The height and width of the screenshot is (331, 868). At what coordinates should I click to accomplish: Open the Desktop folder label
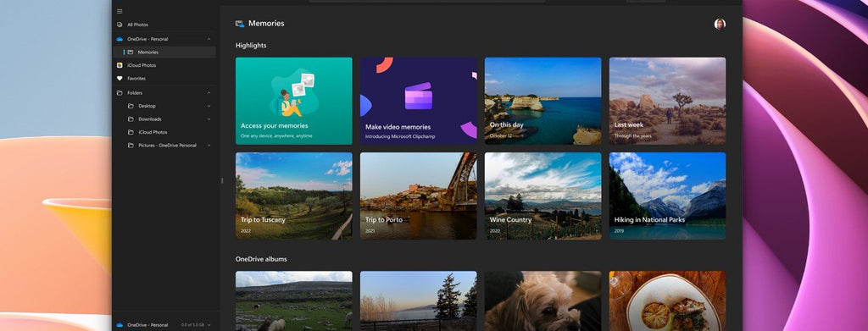(x=147, y=106)
